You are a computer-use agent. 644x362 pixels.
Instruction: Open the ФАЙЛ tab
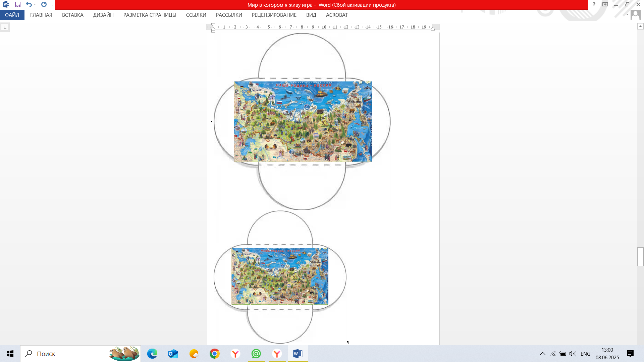coord(12,15)
